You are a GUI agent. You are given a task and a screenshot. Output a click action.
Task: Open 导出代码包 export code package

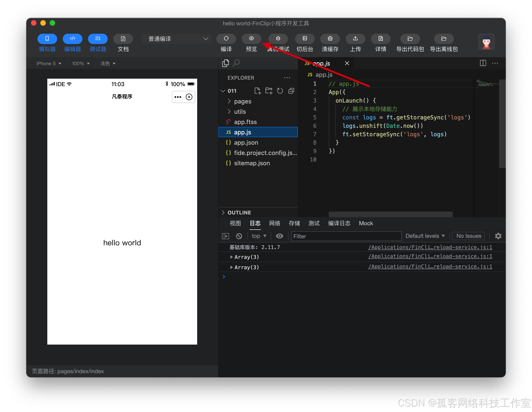click(x=410, y=38)
